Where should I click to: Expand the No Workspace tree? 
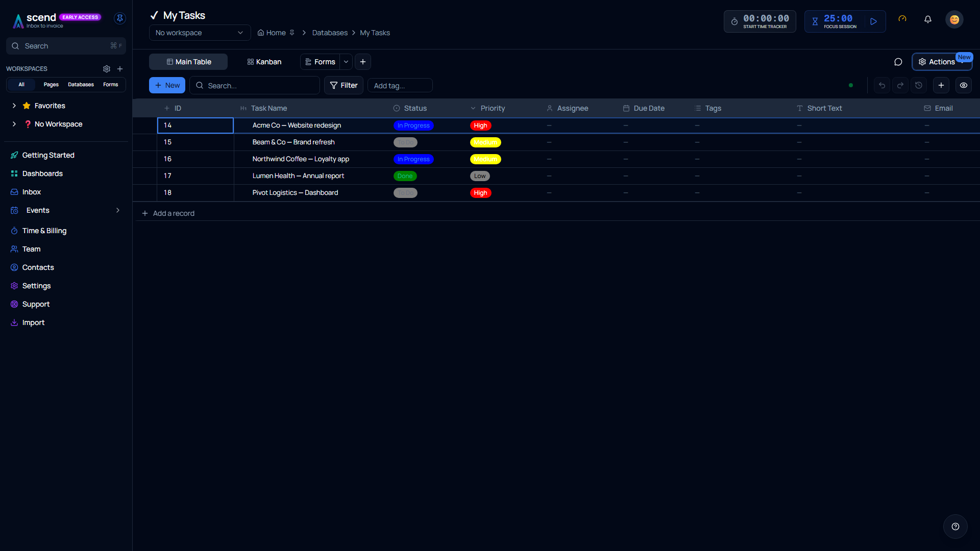(x=14, y=124)
